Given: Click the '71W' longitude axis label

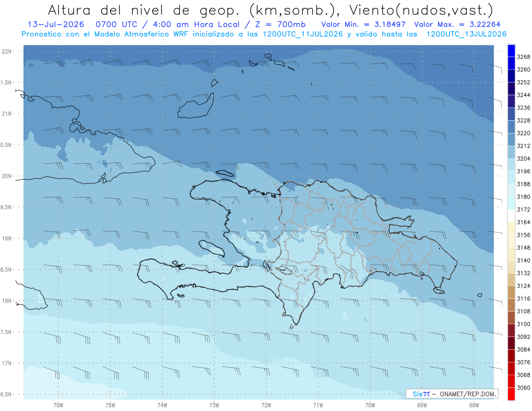Looking at the screenshot, I should (318, 405).
